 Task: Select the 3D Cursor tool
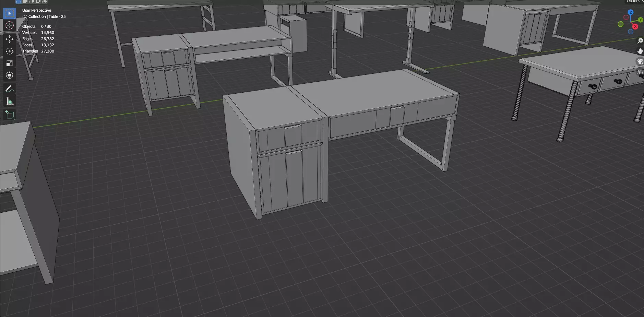coord(10,25)
